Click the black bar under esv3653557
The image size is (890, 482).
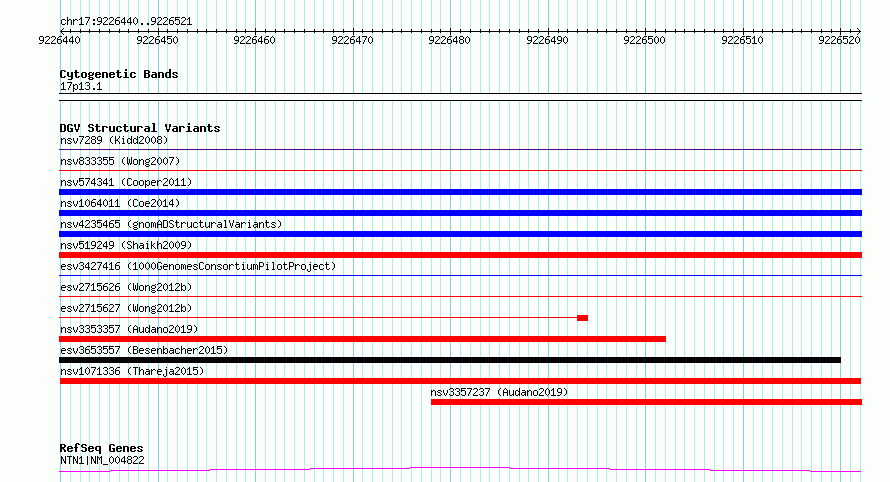point(450,360)
